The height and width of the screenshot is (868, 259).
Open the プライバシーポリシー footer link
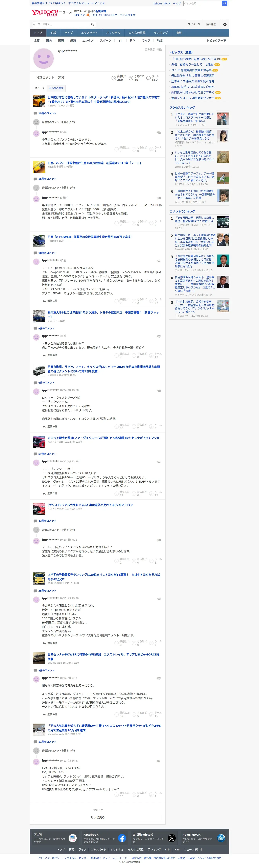(x=50, y=858)
